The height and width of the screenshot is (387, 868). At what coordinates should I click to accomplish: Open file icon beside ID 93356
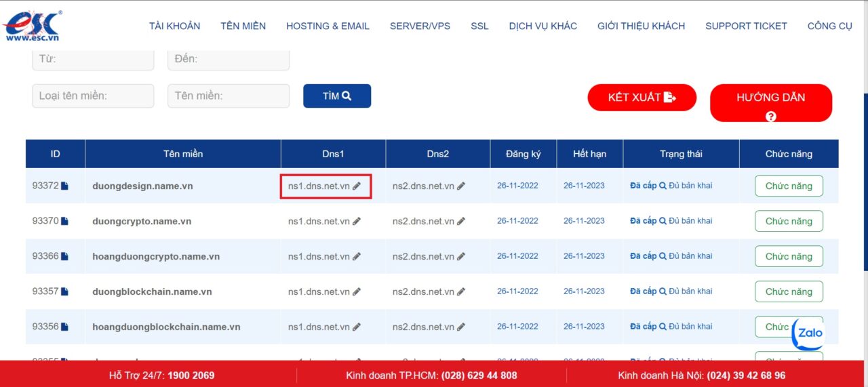tap(65, 327)
